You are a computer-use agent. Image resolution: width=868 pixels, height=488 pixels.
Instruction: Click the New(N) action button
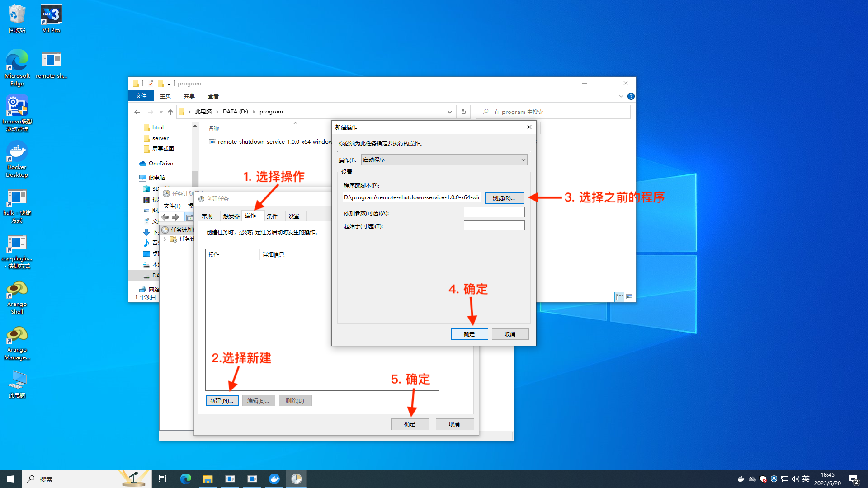[x=222, y=400]
